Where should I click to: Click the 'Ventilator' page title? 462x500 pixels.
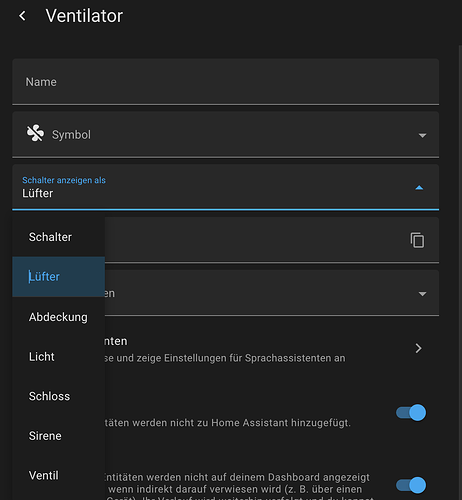tap(84, 16)
